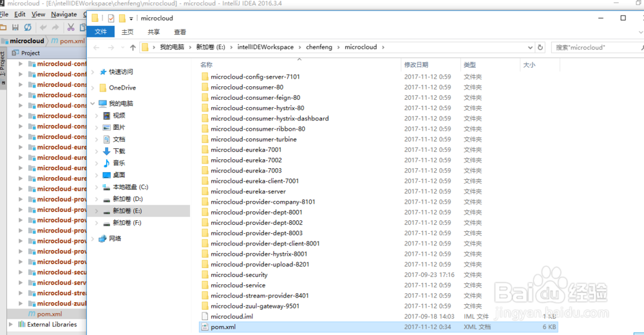Select 下载 in the navigation pane
The image size is (644, 335).
114,151
